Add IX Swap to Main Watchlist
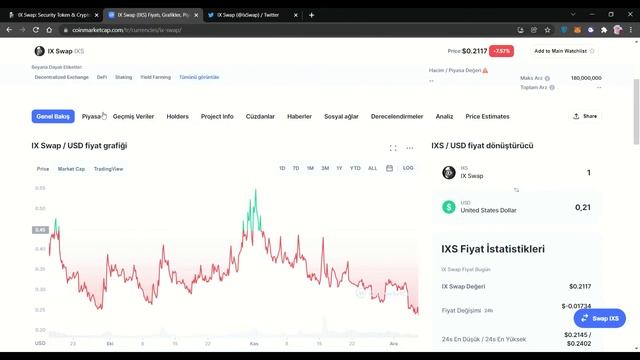Image resolution: width=640 pixels, height=360 pixels. point(564,51)
